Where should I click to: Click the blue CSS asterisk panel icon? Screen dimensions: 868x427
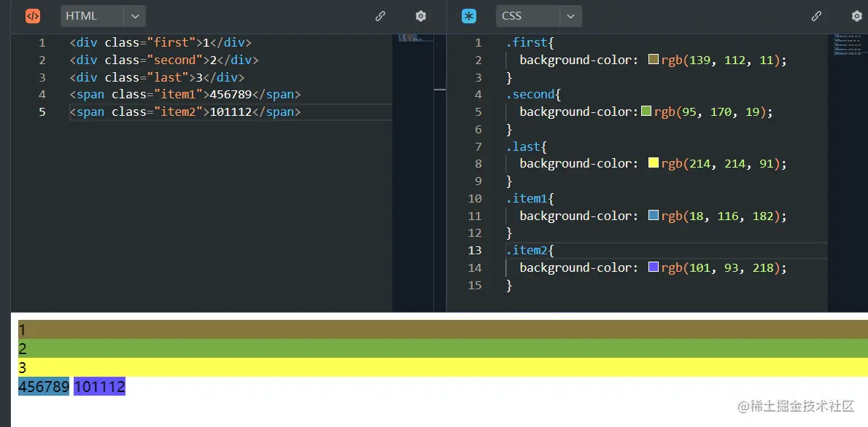tap(469, 16)
